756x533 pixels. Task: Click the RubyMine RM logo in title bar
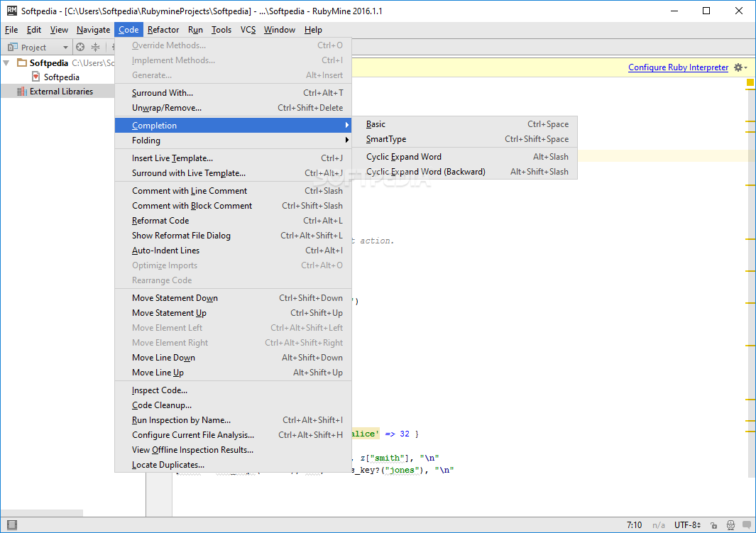click(x=11, y=11)
